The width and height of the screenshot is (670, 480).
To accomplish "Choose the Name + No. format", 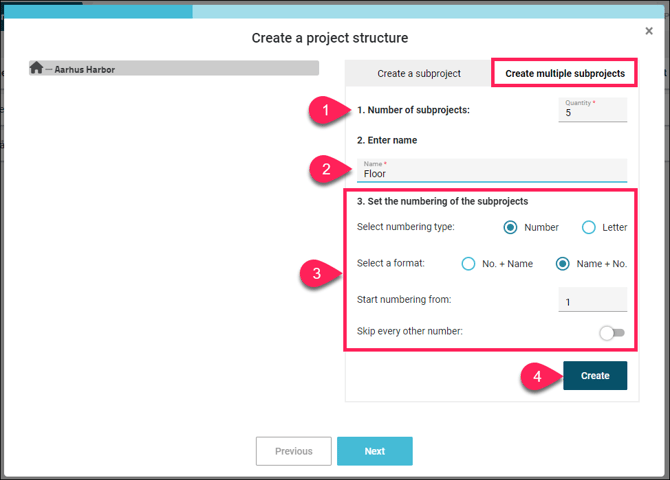I will tap(563, 264).
